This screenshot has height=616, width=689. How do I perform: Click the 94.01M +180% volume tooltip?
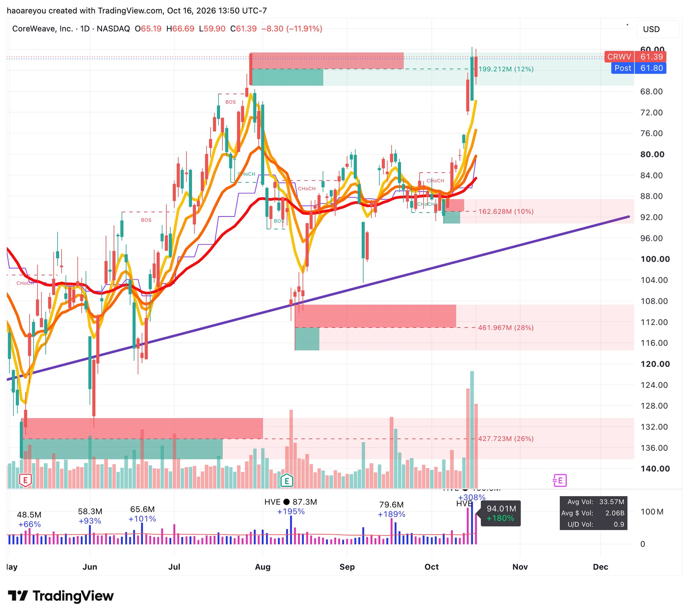tap(500, 513)
